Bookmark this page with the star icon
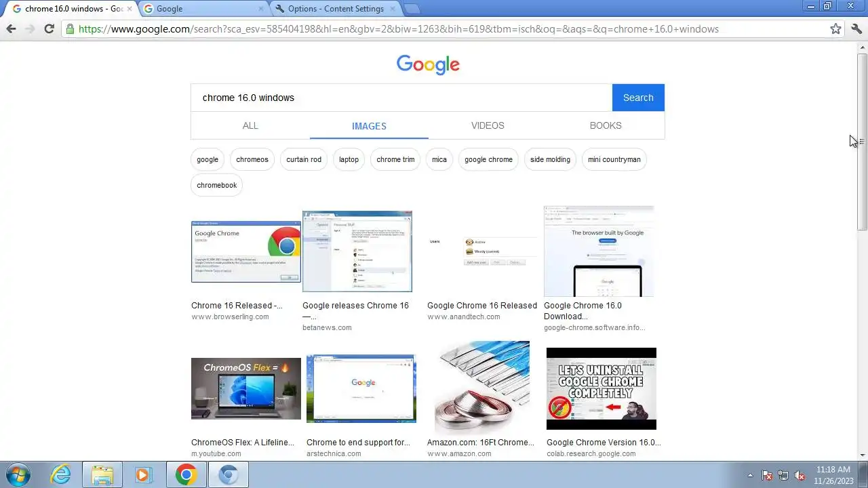 [x=836, y=28]
